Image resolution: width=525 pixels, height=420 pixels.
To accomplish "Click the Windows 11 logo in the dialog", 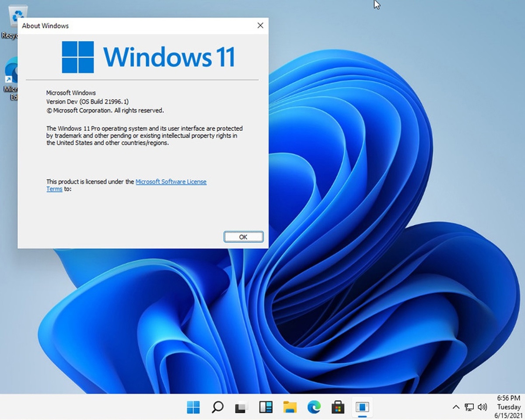I will [77, 57].
